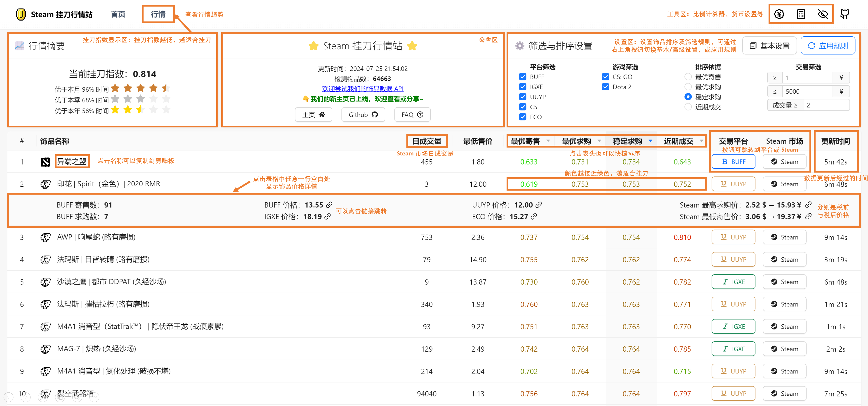Open Steam button for 裂空武器箱

[x=784, y=394]
